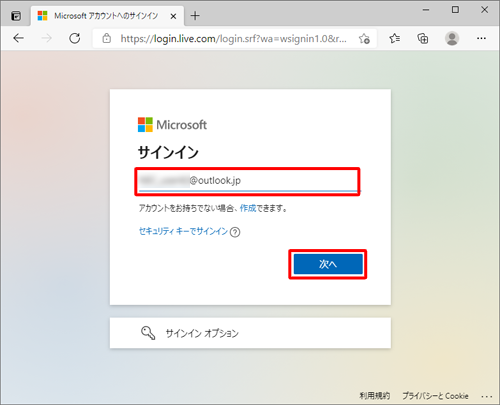Screen dimensions: 500x405
Task: Click セキュリティ キーでサインイン link
Action: [x=183, y=231]
